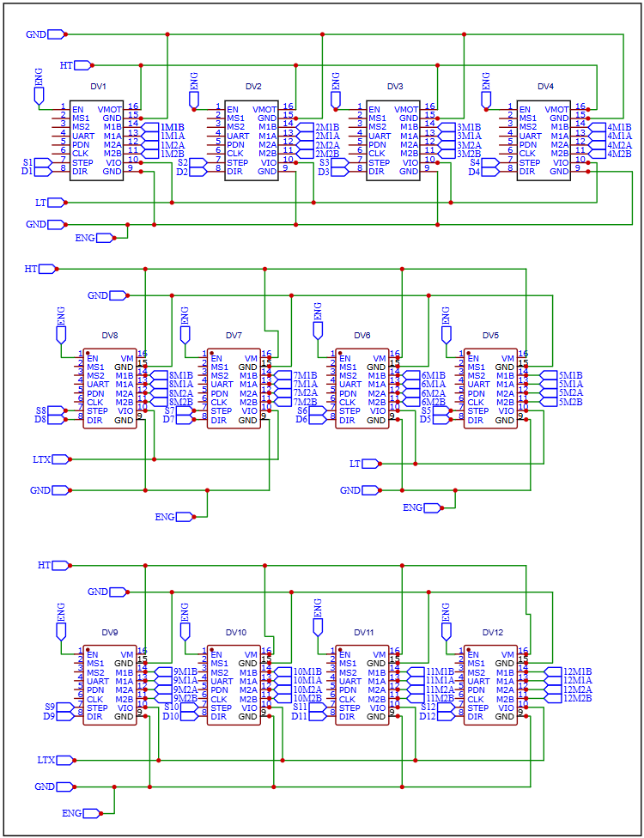The image size is (644, 838).
Task: Click the 5M2A net label
Action: click(571, 393)
